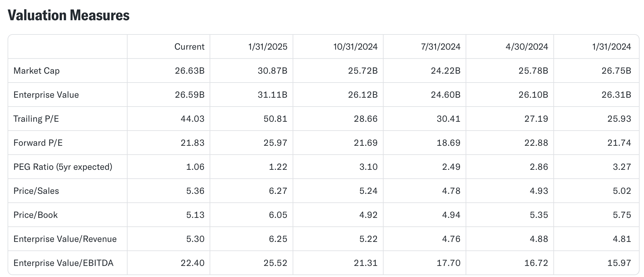Click the Enterprise Value/Revenue row label
The height and width of the screenshot is (277, 644).
[x=65, y=239]
